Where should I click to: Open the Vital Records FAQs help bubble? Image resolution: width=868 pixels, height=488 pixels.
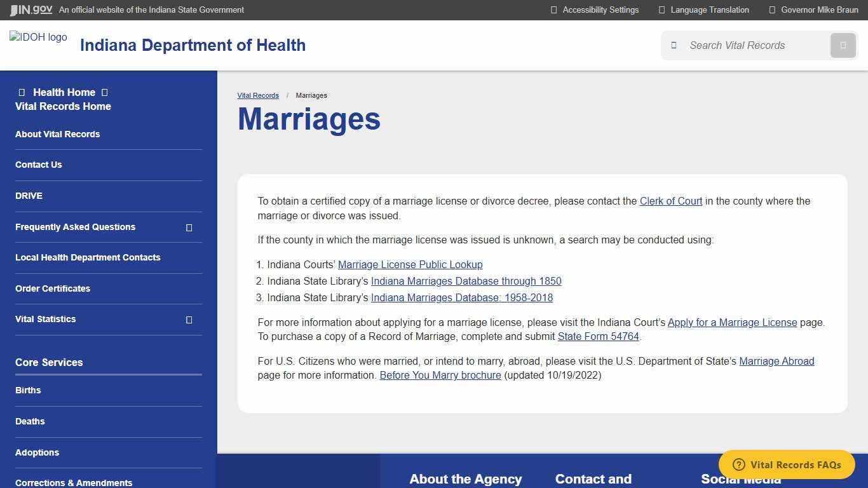point(787,464)
